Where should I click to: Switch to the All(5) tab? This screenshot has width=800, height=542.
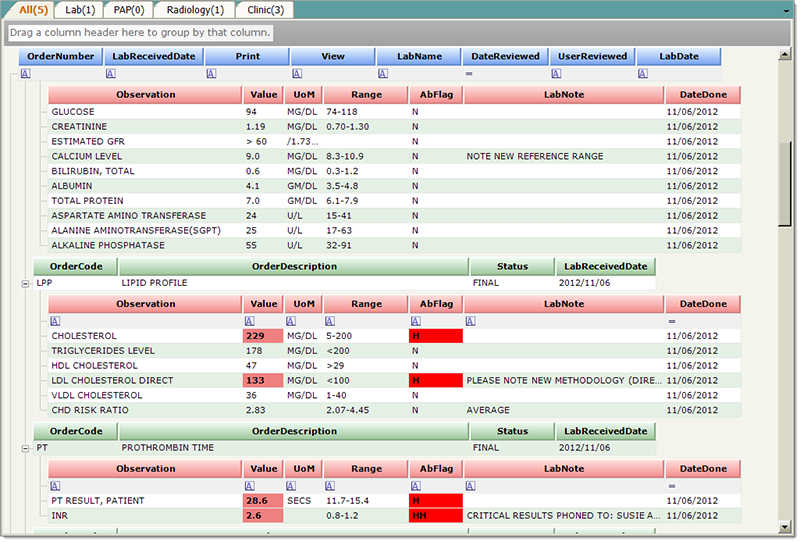tap(33, 10)
